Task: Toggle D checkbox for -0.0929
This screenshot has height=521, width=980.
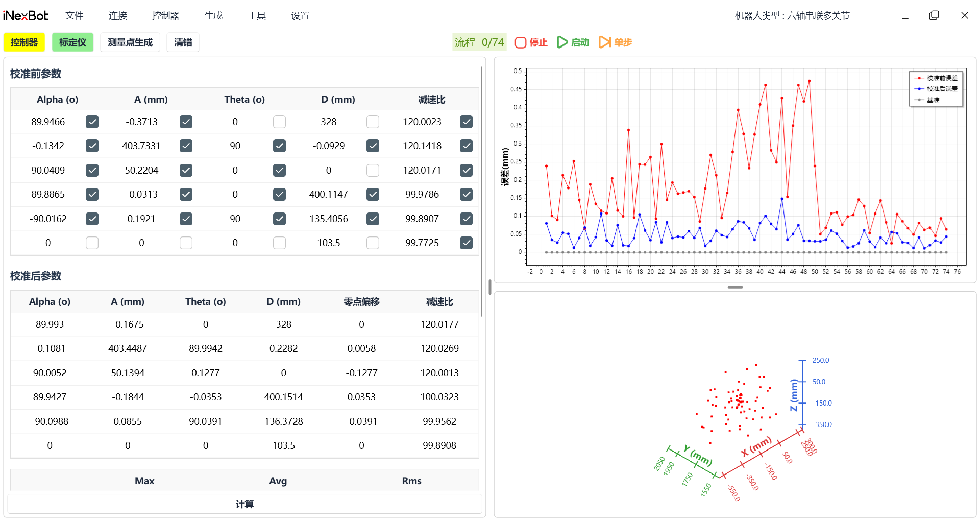Action: [x=373, y=146]
